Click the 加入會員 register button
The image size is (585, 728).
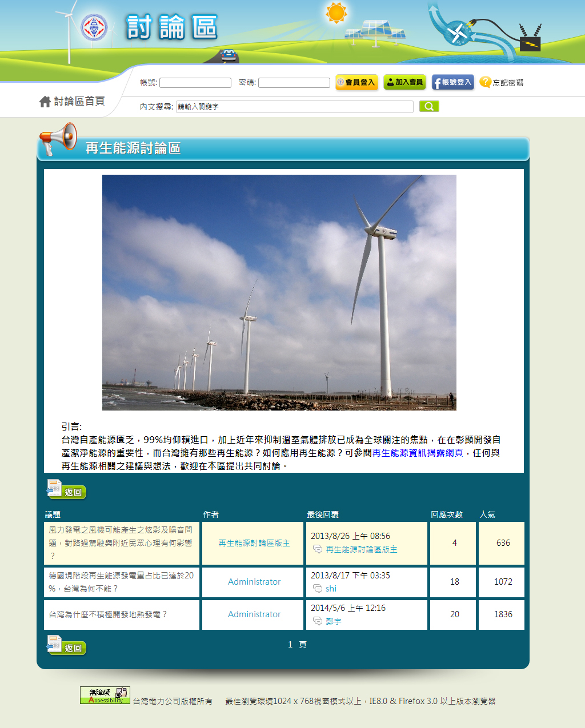pyautogui.click(x=404, y=82)
